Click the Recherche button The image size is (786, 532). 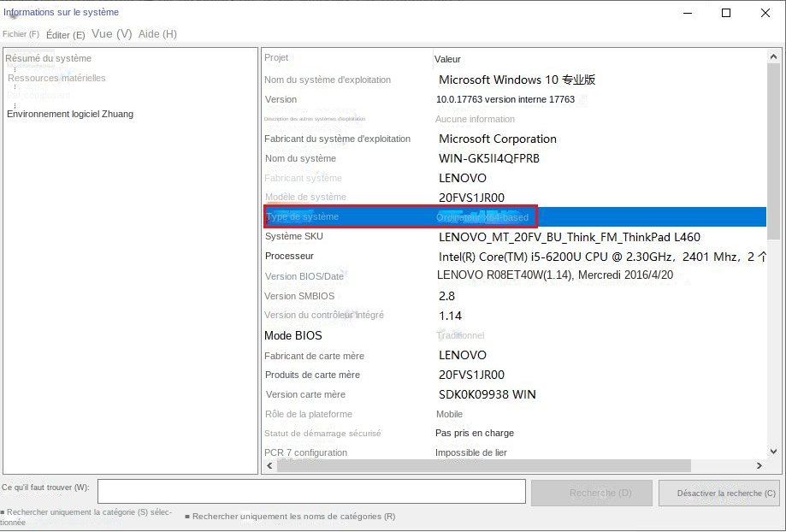(591, 494)
